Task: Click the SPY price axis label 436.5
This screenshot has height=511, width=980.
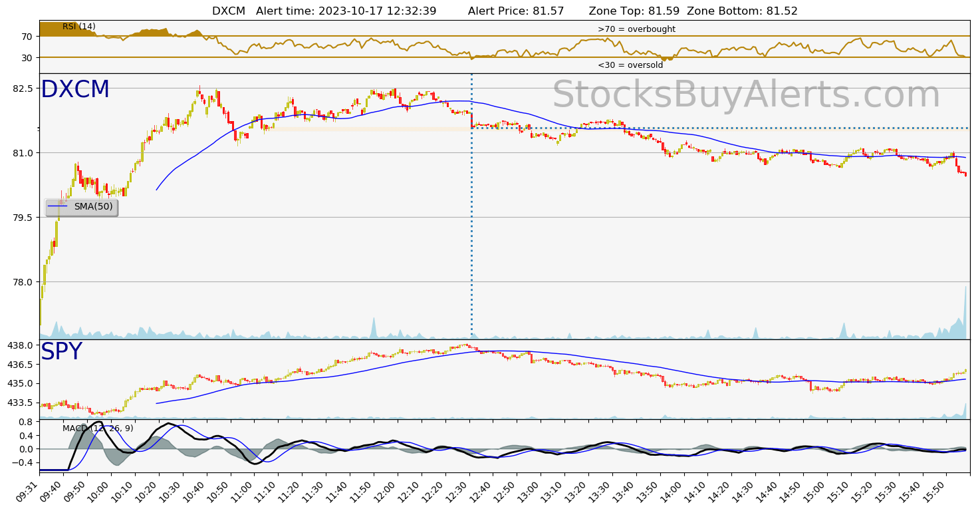Action: [20, 365]
